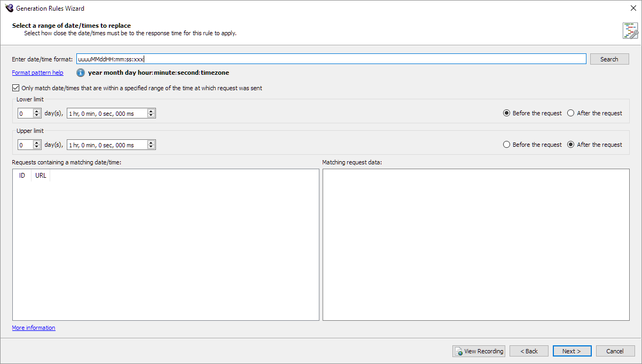Select Lower limit After the request
The width and height of the screenshot is (642, 364).
coord(571,113)
